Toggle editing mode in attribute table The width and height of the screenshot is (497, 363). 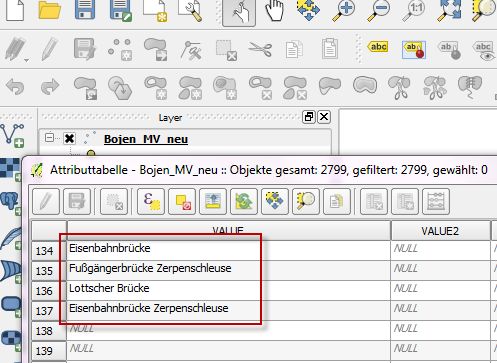click(46, 201)
